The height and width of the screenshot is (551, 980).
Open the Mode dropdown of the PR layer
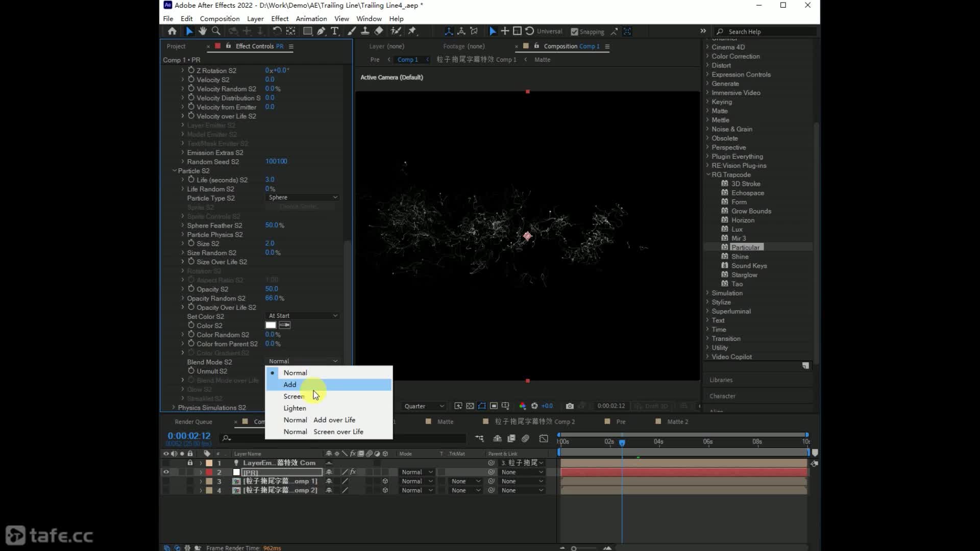click(416, 472)
